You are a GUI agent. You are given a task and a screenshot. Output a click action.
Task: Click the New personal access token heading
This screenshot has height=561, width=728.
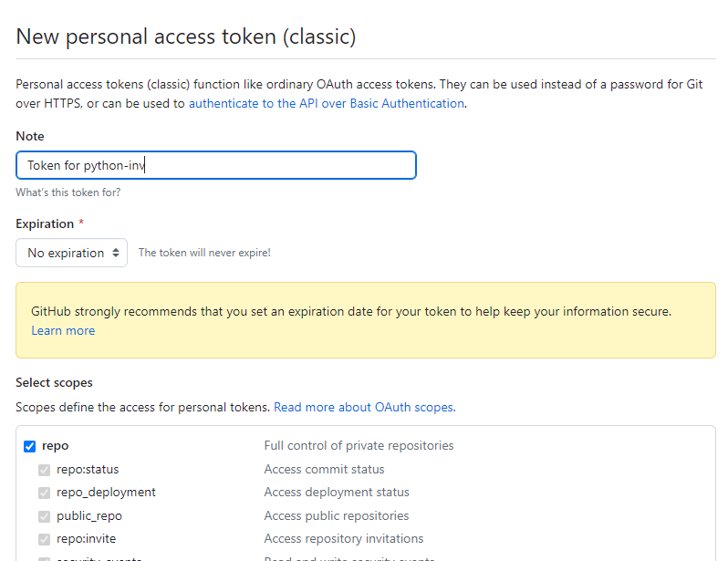tap(186, 36)
